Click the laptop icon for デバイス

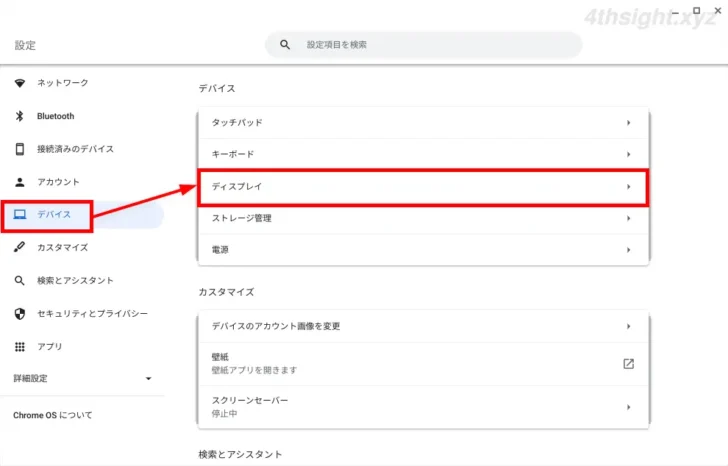pos(20,214)
